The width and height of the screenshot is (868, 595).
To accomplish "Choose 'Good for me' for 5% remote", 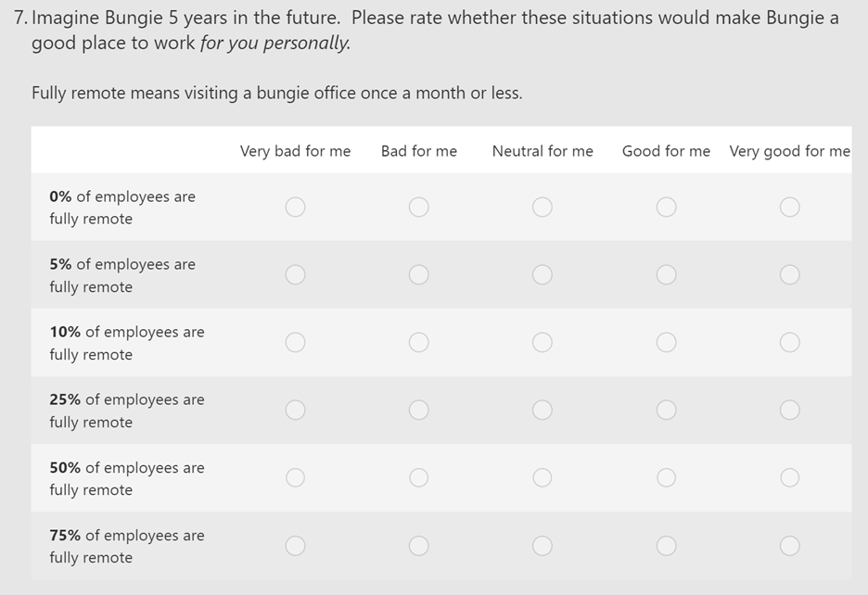I will [x=666, y=274].
